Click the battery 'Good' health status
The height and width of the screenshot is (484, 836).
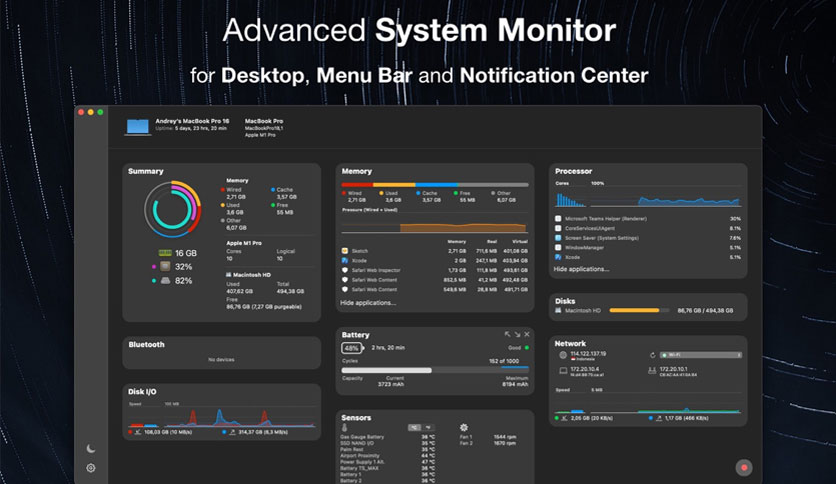(514, 348)
